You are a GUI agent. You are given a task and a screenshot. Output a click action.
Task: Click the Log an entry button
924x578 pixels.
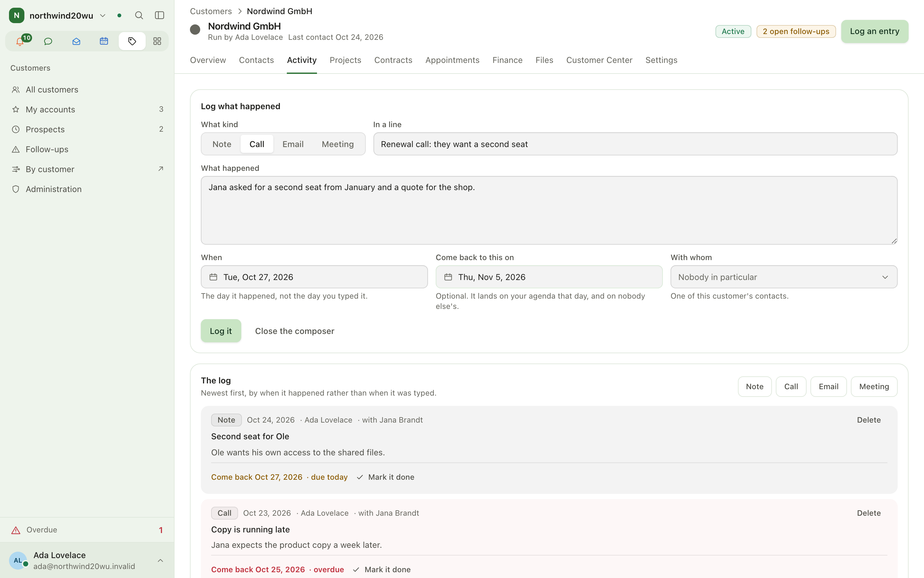[x=874, y=31]
